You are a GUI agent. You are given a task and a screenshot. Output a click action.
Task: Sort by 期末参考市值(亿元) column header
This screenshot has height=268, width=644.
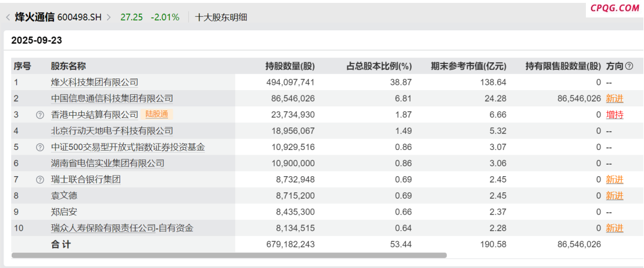(x=468, y=66)
